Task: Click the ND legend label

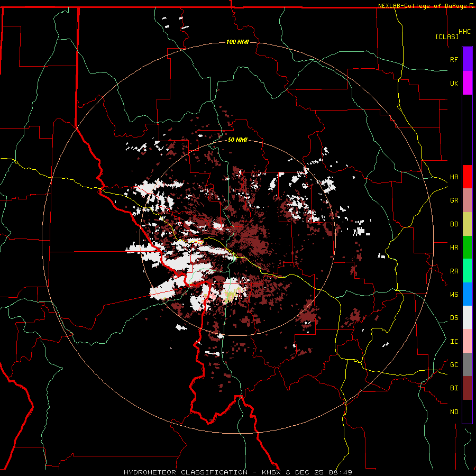Action: point(454,412)
